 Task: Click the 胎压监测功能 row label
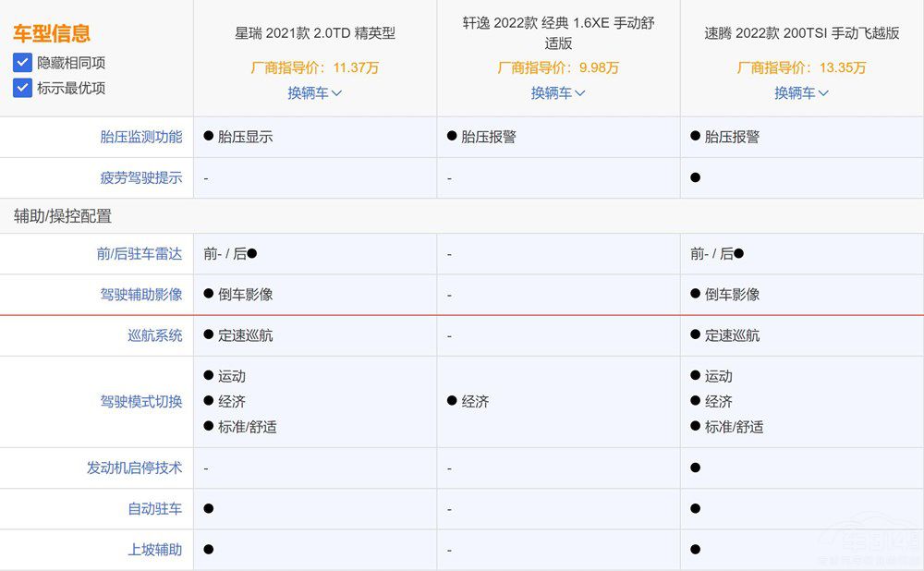[x=141, y=137]
